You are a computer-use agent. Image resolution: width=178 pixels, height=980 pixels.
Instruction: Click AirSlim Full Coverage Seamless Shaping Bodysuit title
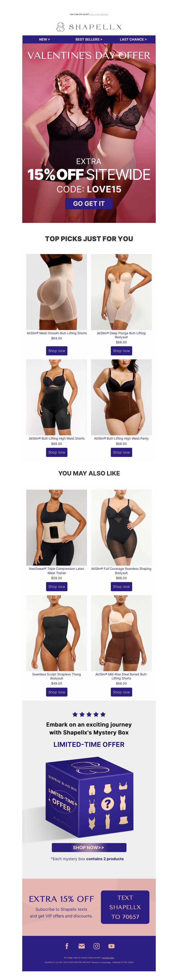[121, 571]
